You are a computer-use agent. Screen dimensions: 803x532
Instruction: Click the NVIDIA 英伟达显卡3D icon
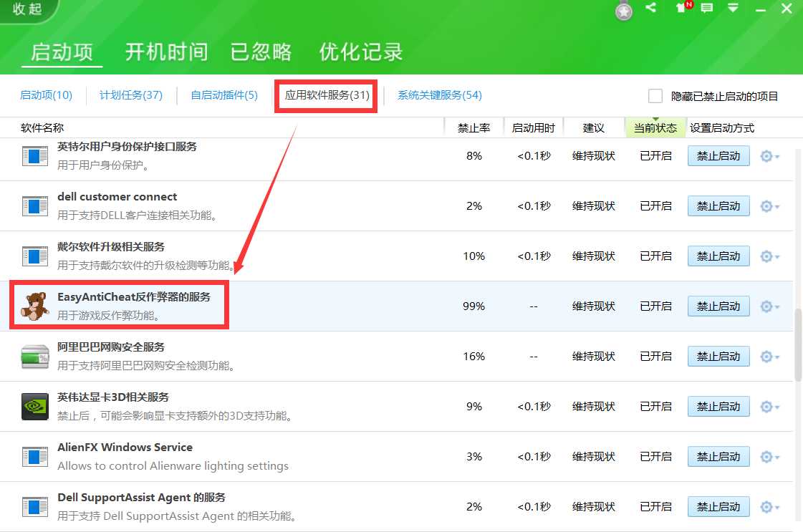tap(35, 407)
